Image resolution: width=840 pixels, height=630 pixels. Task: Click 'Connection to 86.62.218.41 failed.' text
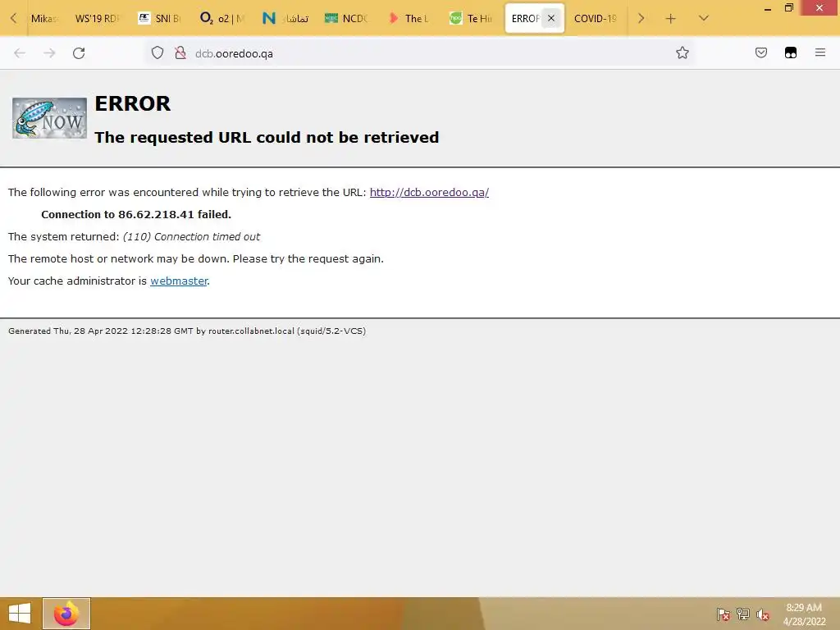point(136,214)
